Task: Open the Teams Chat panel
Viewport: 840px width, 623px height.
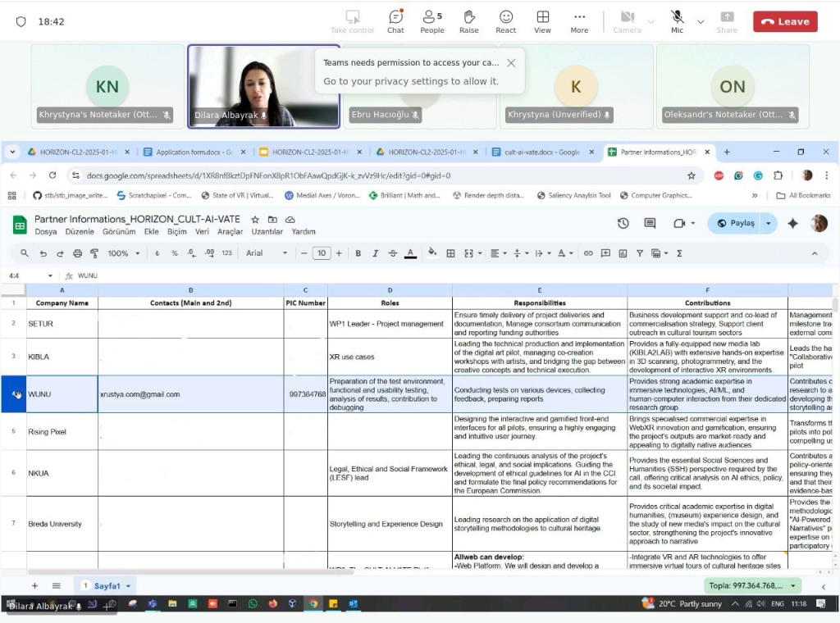Action: [395, 21]
